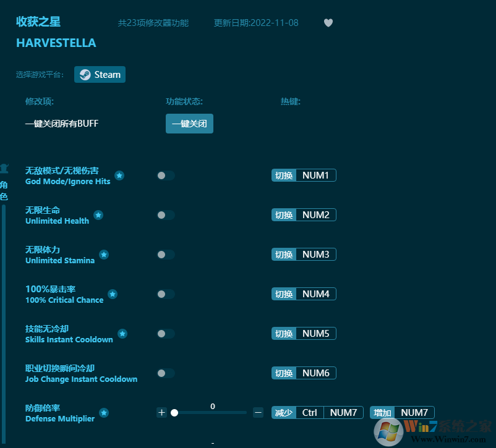Switch on Skills Instant Cooldown

coord(166,334)
